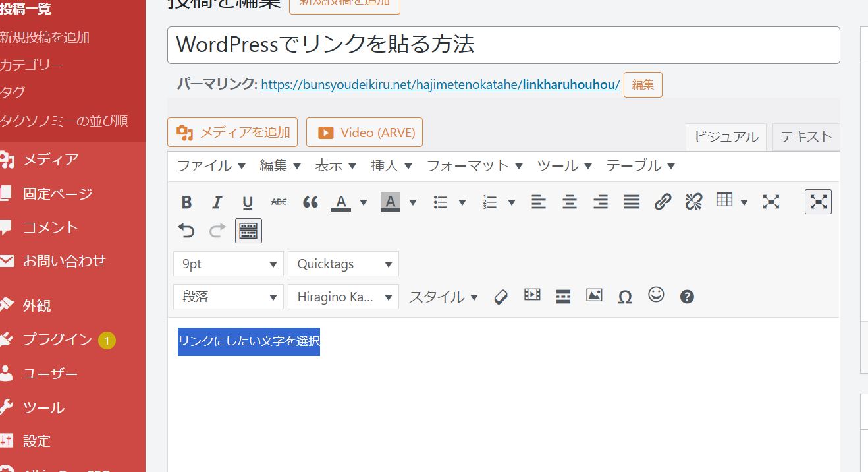Toggle distraction-free writing mode button

point(818,202)
